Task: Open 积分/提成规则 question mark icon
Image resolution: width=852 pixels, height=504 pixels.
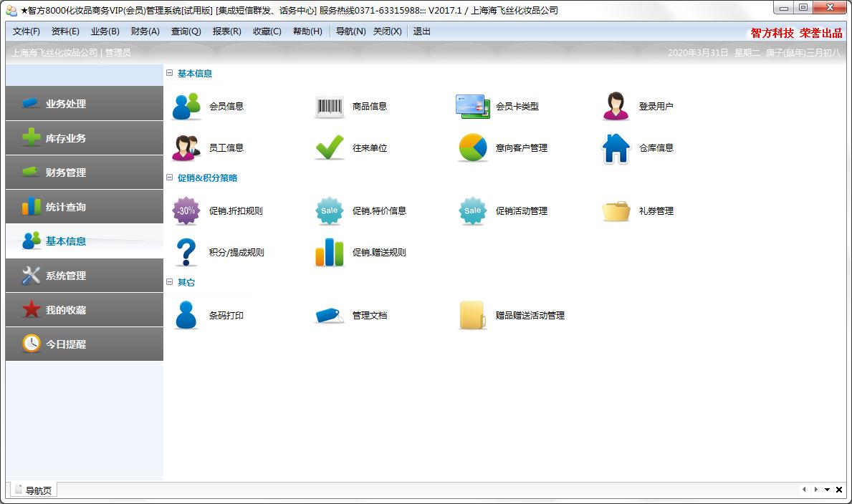Action: pos(186,252)
